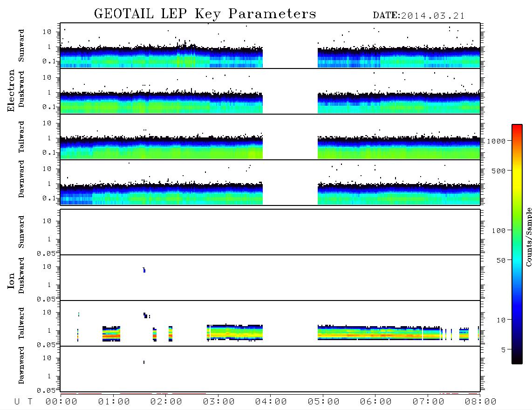Click the Dawnward label of Ion panels
Image resolution: width=532 pixels, height=410 pixels.
(21, 365)
